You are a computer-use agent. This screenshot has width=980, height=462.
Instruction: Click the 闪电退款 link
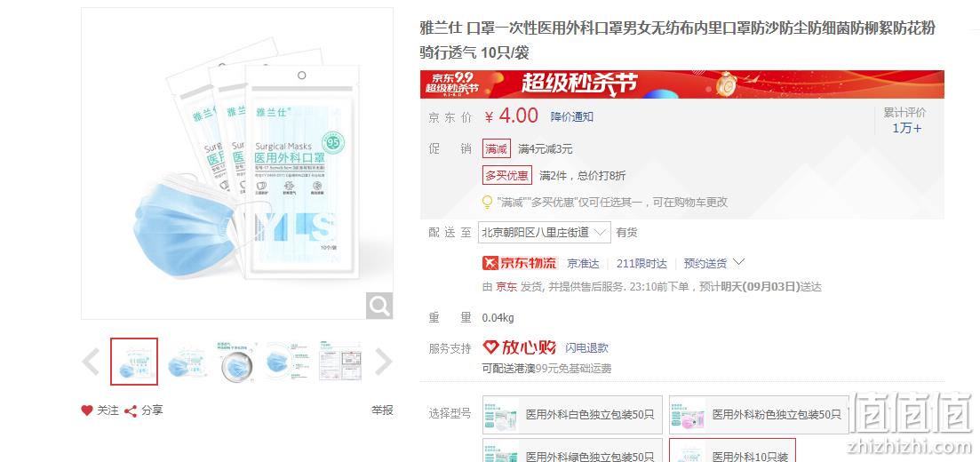[x=587, y=348]
